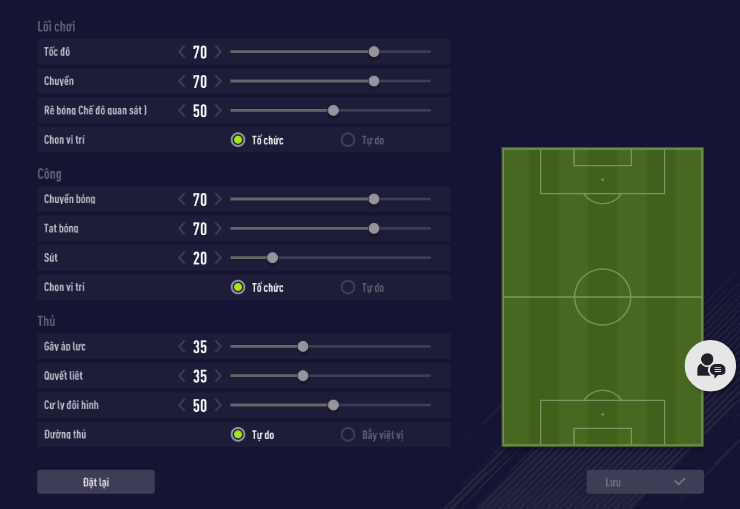
Task: Select Tự do for Công Chọn vị trí
Action: 348,287
